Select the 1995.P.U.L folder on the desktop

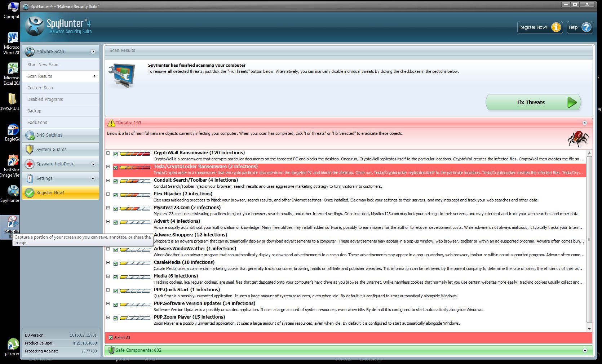13,99
